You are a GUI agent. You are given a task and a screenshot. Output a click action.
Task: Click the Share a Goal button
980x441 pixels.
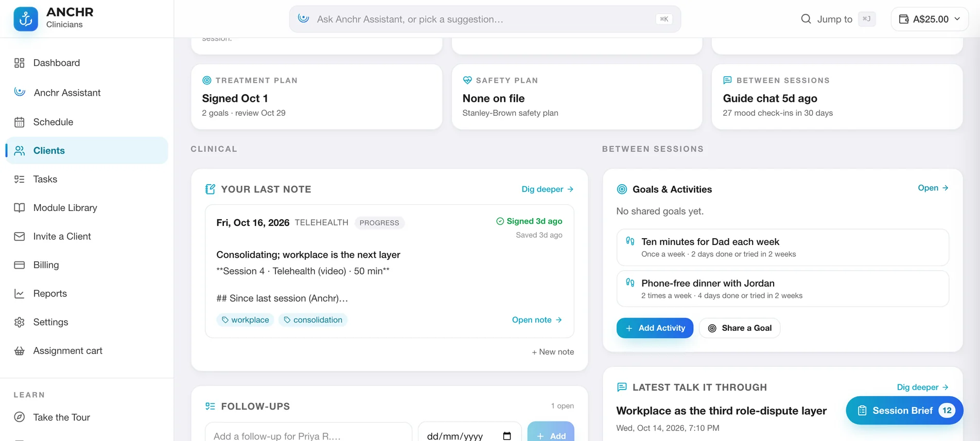[740, 328]
